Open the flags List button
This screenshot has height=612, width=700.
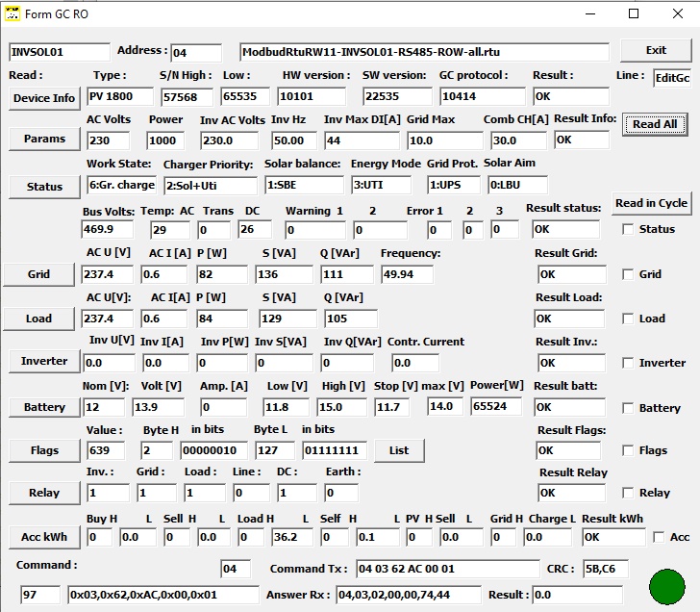399,449
